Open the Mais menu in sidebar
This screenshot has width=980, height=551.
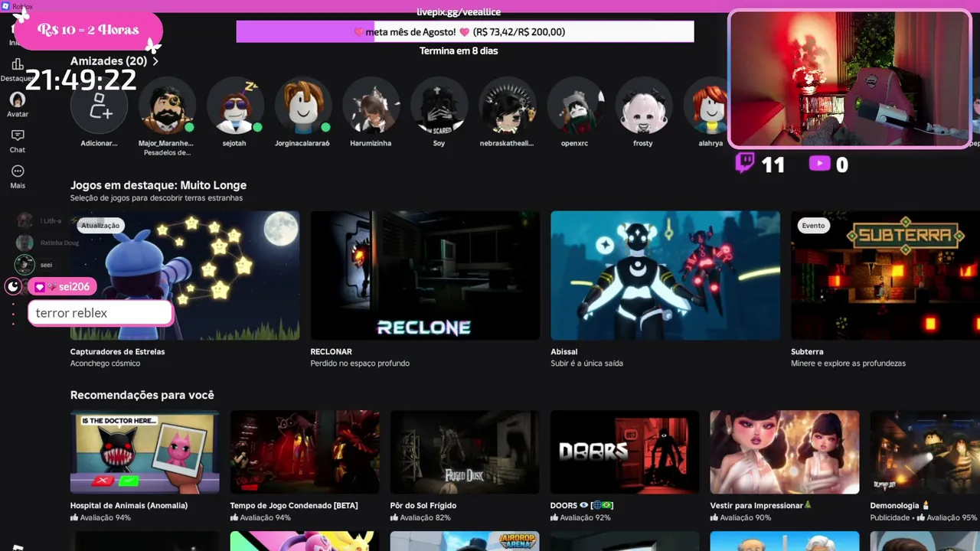pyautogui.click(x=18, y=171)
